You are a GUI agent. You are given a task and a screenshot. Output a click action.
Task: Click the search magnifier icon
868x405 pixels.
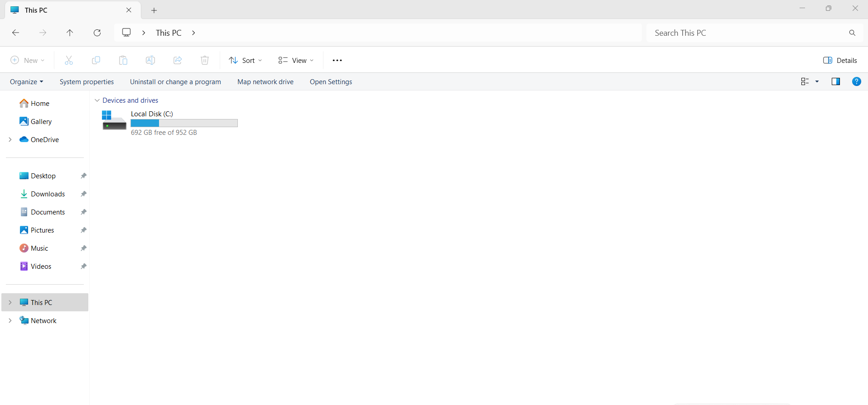pyautogui.click(x=852, y=33)
